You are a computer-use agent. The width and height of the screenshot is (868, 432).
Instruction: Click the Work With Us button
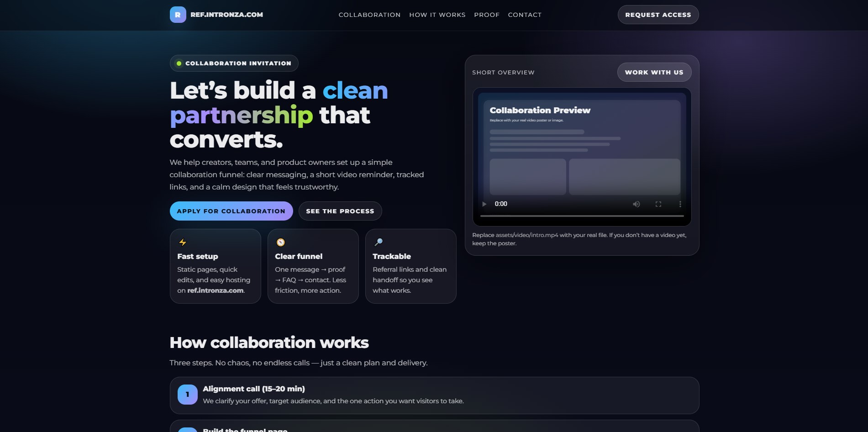tap(654, 72)
